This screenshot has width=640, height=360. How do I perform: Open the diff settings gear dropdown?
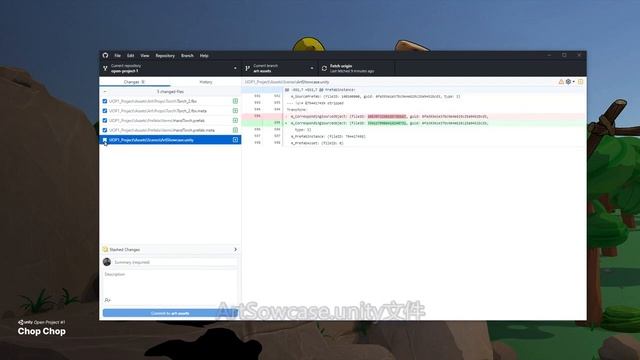pos(570,82)
